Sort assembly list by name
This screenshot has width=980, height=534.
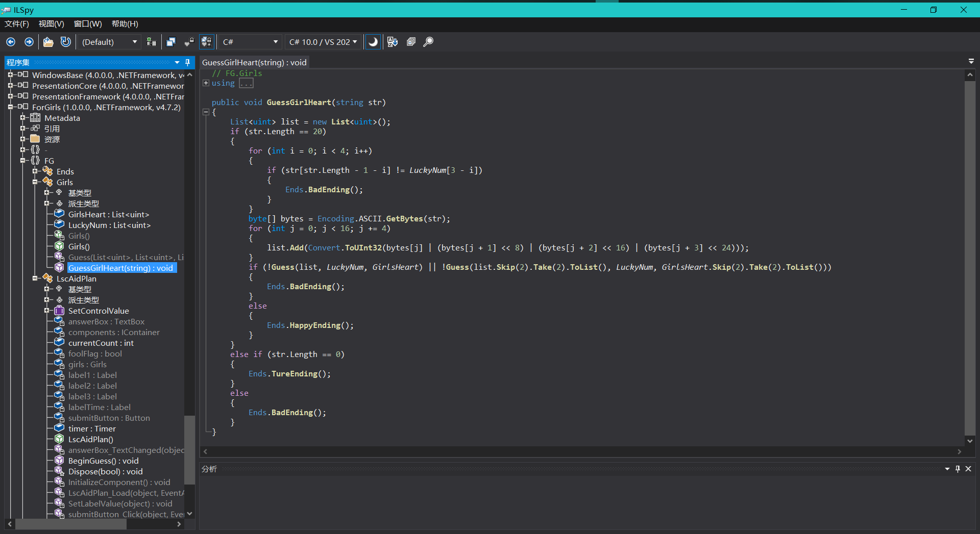pyautogui.click(x=393, y=42)
